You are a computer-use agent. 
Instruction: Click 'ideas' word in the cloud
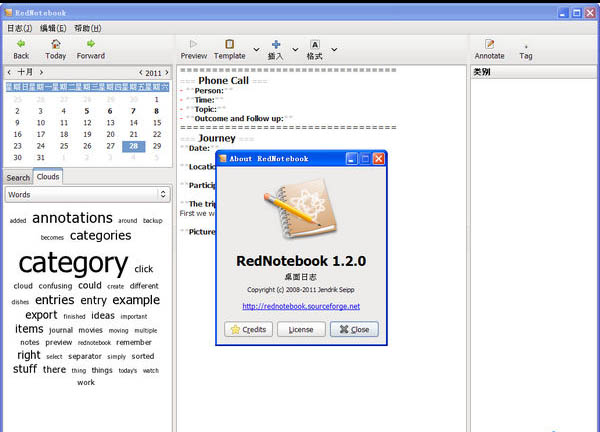[x=103, y=316]
